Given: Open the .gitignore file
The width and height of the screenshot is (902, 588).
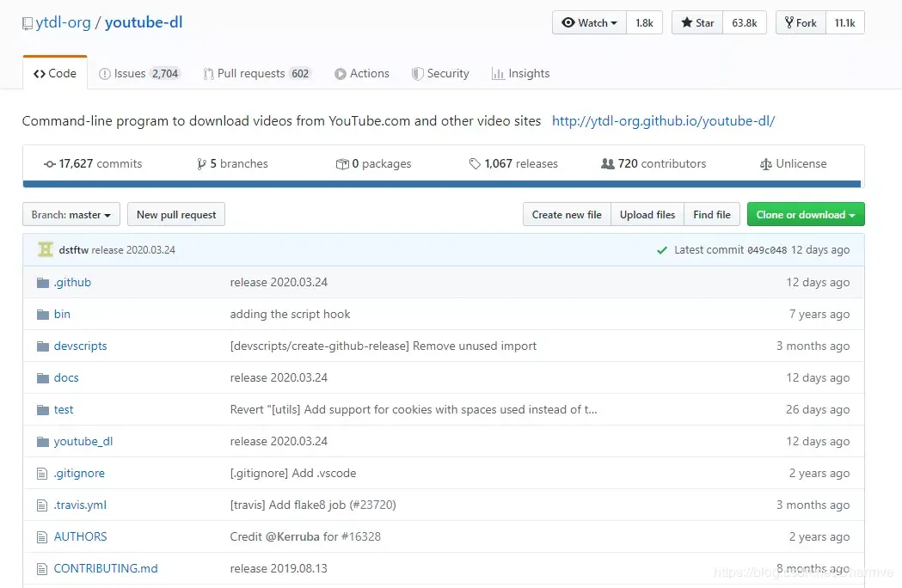Looking at the screenshot, I should point(79,473).
